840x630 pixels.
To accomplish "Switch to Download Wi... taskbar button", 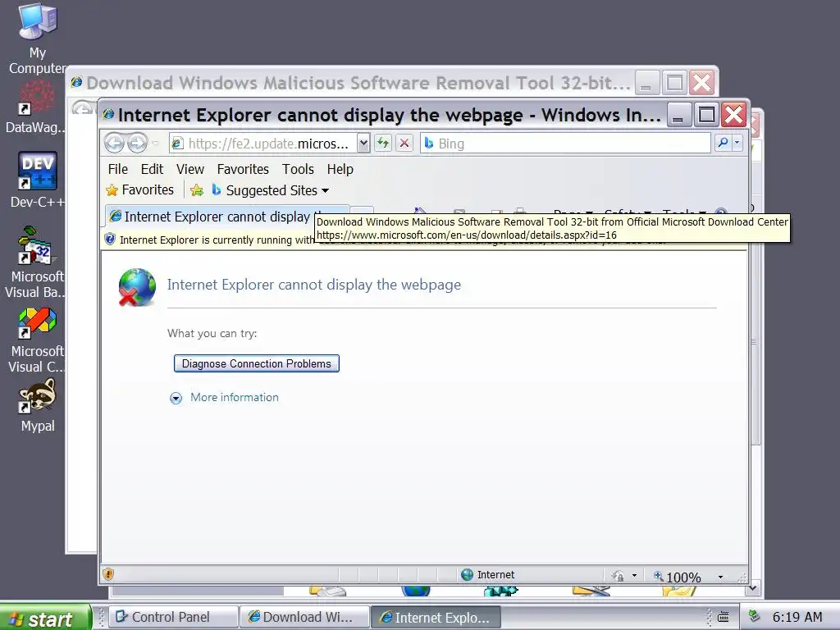I will tap(304, 617).
